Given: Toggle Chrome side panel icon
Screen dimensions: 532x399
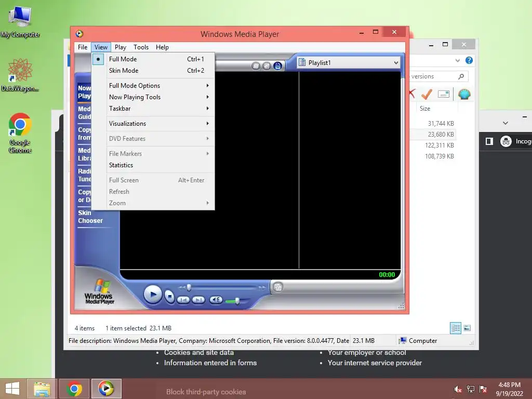Looking at the screenshot, I should (x=489, y=141).
